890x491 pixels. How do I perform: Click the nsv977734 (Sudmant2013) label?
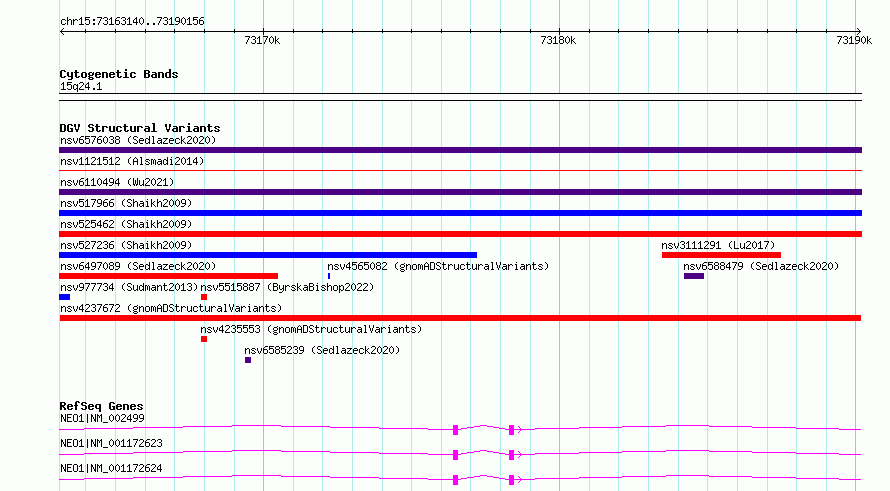click(x=129, y=287)
